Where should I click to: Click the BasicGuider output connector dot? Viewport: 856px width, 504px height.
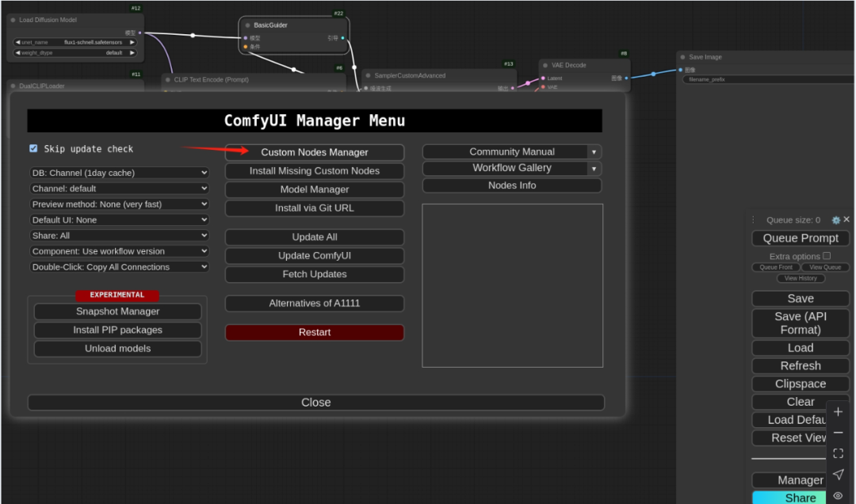click(x=343, y=38)
